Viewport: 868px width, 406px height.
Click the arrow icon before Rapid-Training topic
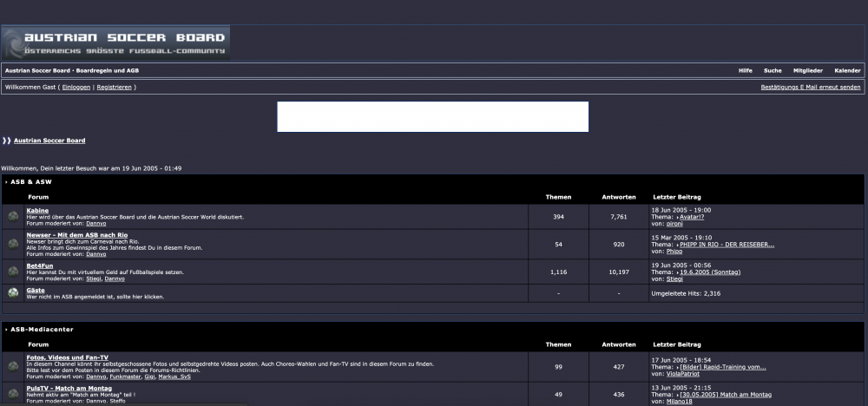678,367
